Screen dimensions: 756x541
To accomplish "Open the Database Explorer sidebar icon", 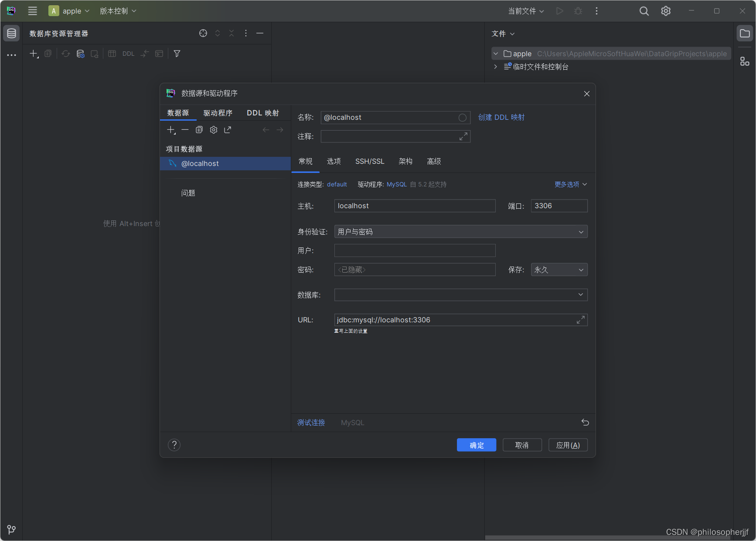I will [x=11, y=33].
